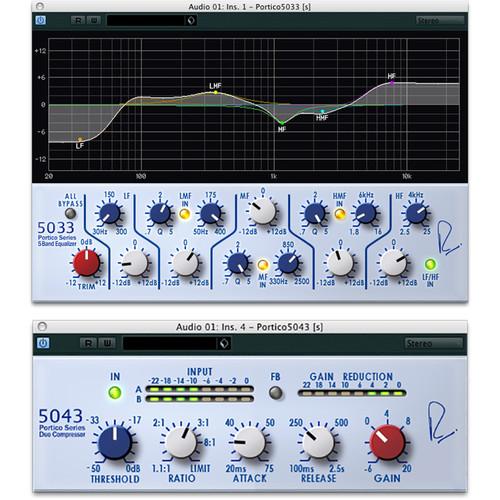Click the HF gain knob
Image resolution: width=500 pixels, height=500 pixels.
[393, 263]
